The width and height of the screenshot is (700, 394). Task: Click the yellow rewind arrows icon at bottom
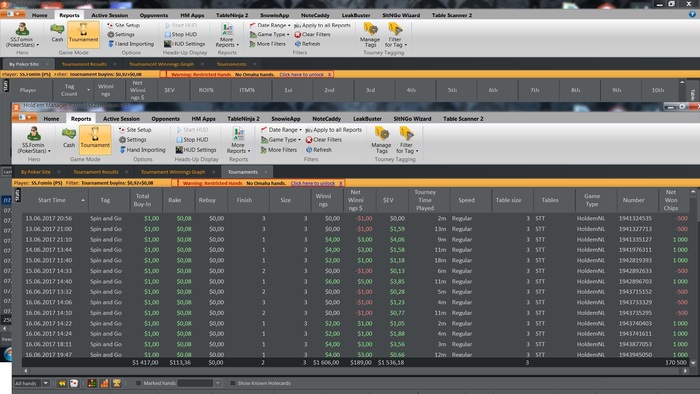pyautogui.click(x=62, y=383)
